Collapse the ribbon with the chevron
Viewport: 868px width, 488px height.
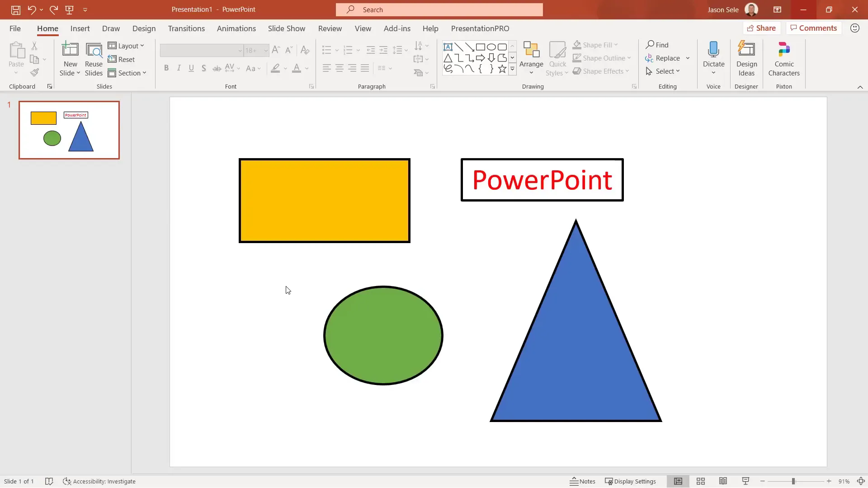tap(860, 87)
